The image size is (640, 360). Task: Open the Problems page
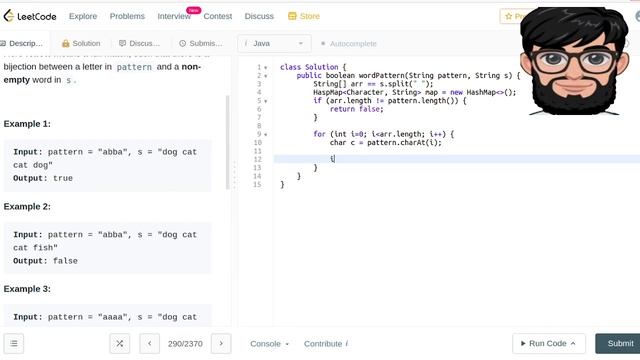[127, 16]
